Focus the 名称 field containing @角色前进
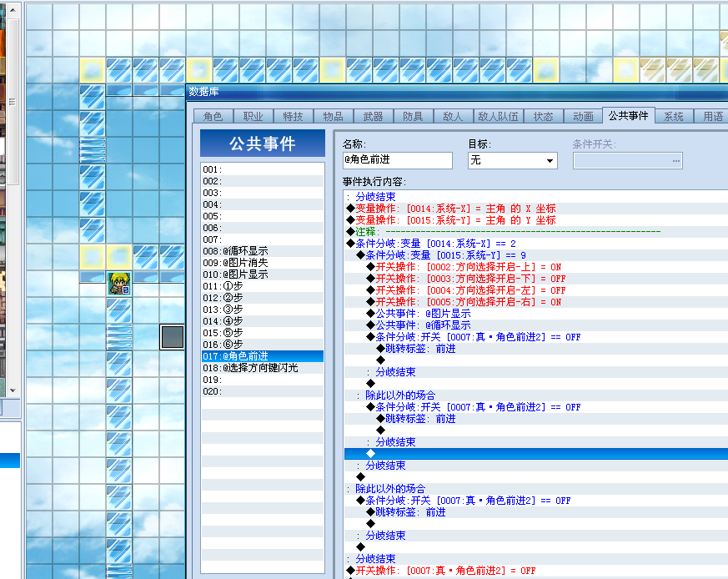This screenshot has height=579, width=728. click(398, 160)
